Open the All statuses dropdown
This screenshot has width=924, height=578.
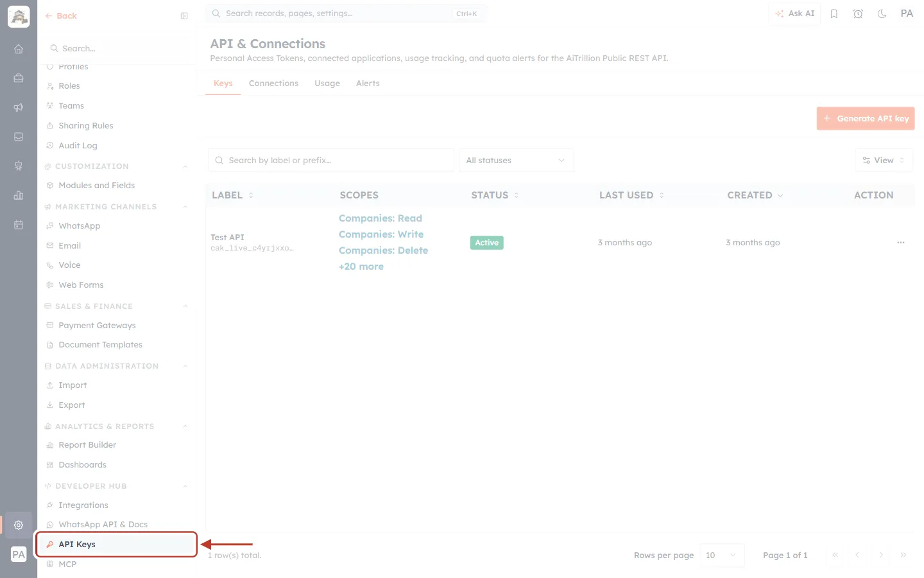[x=516, y=161]
